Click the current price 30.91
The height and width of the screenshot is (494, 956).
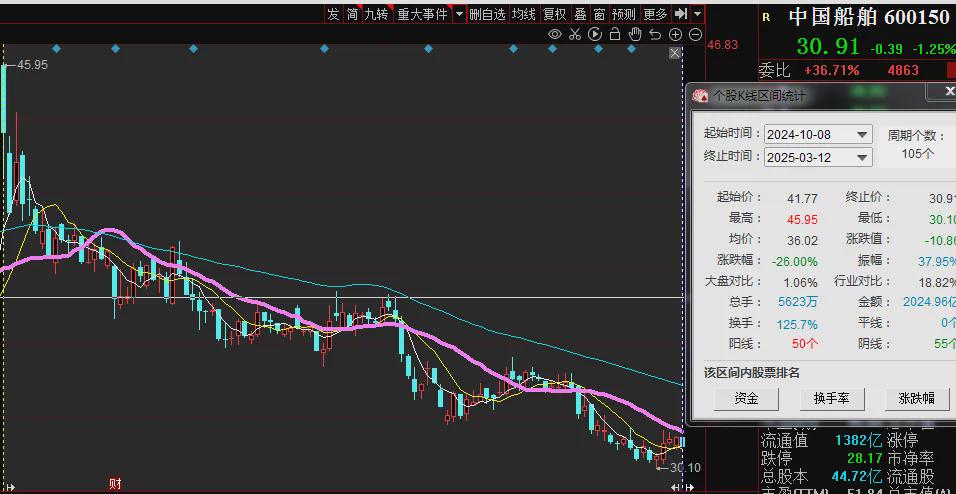click(827, 46)
